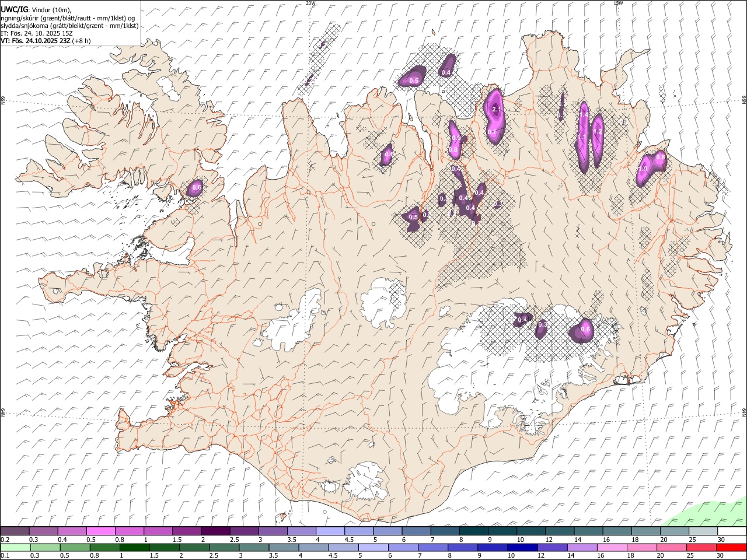Pick the deep blue rain swatch between 10 and 12
Viewport: 747px width, 560px height.
pos(522,548)
